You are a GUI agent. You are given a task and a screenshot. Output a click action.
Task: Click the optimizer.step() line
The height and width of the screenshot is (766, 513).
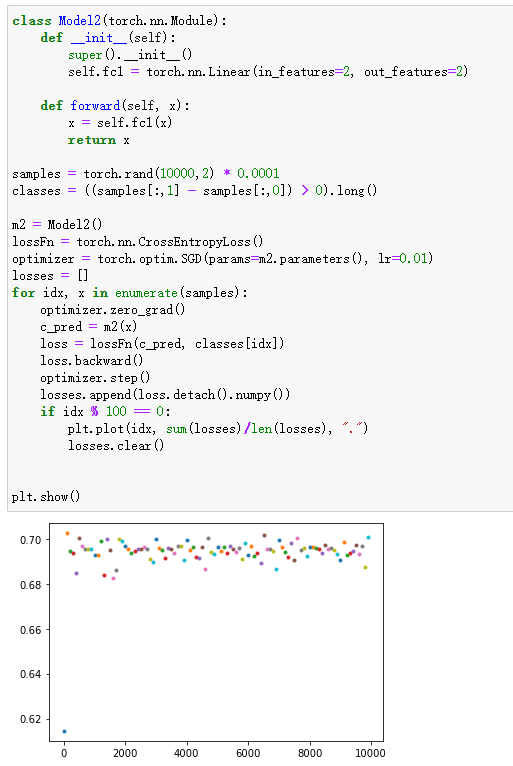(95, 378)
